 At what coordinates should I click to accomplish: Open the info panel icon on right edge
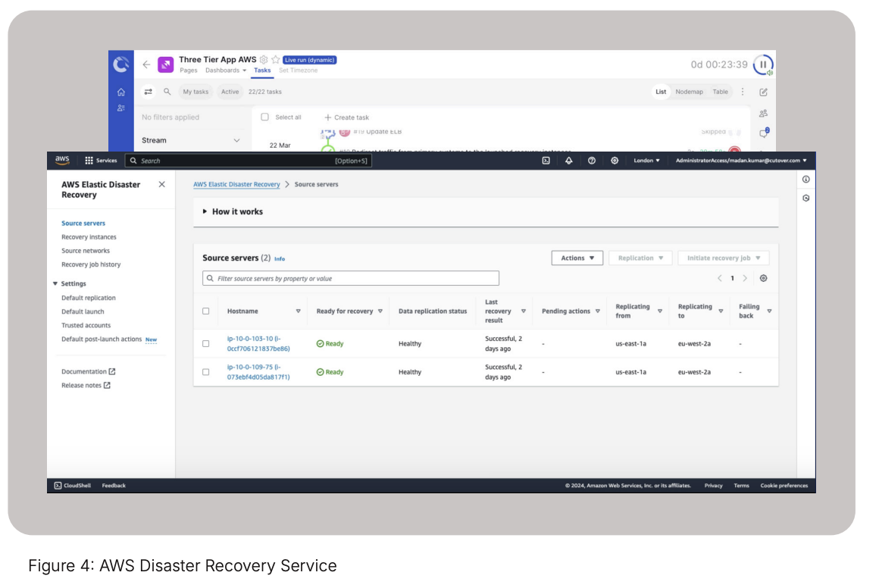pyautogui.click(x=805, y=180)
